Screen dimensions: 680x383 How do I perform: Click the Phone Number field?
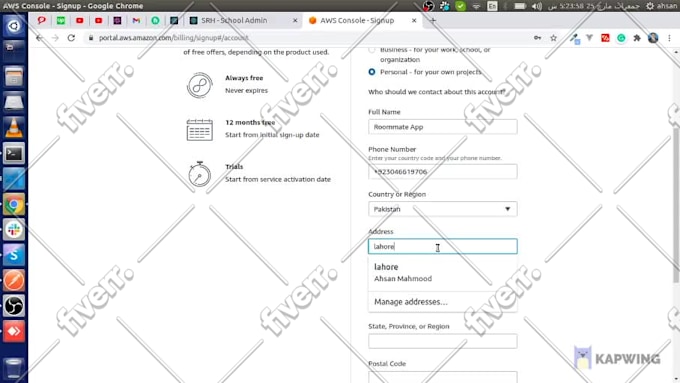click(442, 172)
